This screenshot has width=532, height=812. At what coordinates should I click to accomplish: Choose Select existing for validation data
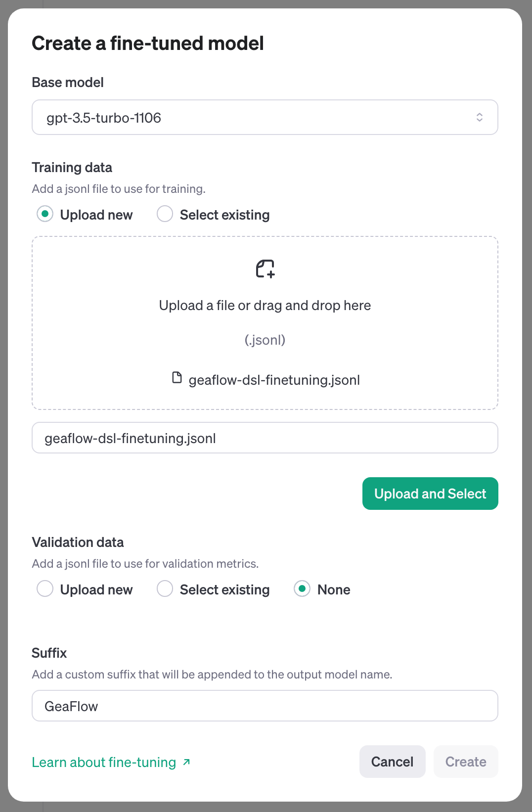point(165,589)
